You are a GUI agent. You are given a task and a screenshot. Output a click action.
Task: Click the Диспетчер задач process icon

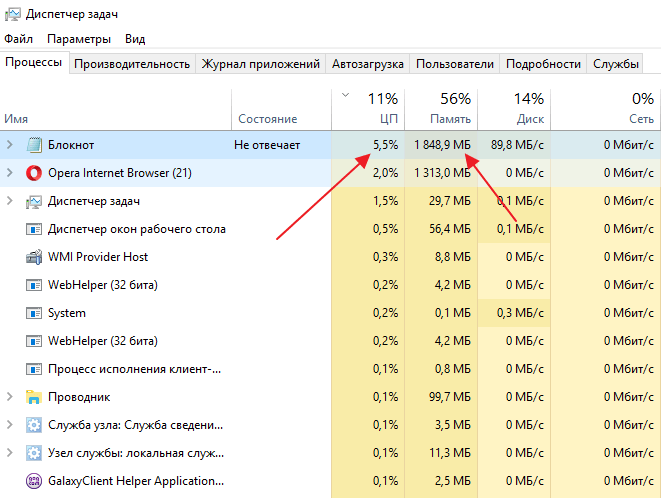point(34,201)
